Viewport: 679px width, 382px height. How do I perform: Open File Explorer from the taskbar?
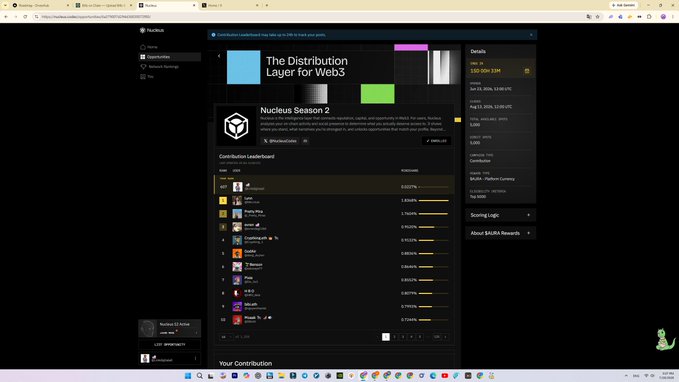(x=281, y=376)
